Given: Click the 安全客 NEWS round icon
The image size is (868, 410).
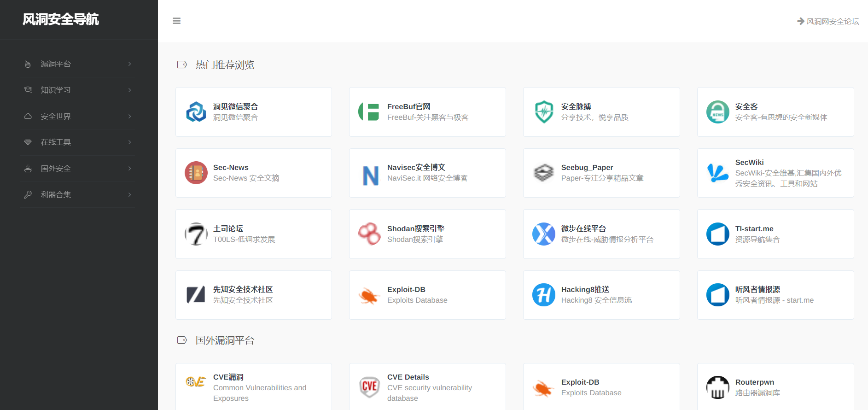Looking at the screenshot, I should 718,111.
